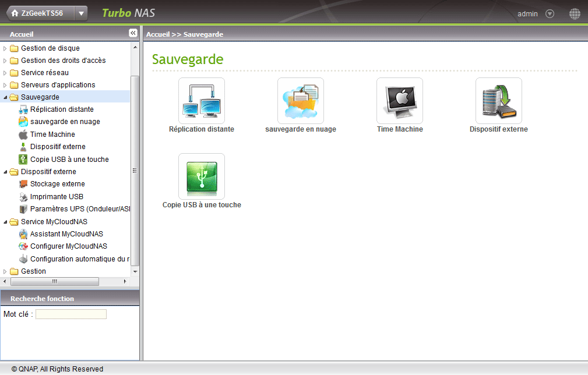Click the Imprimante USB printer icon

(23, 197)
